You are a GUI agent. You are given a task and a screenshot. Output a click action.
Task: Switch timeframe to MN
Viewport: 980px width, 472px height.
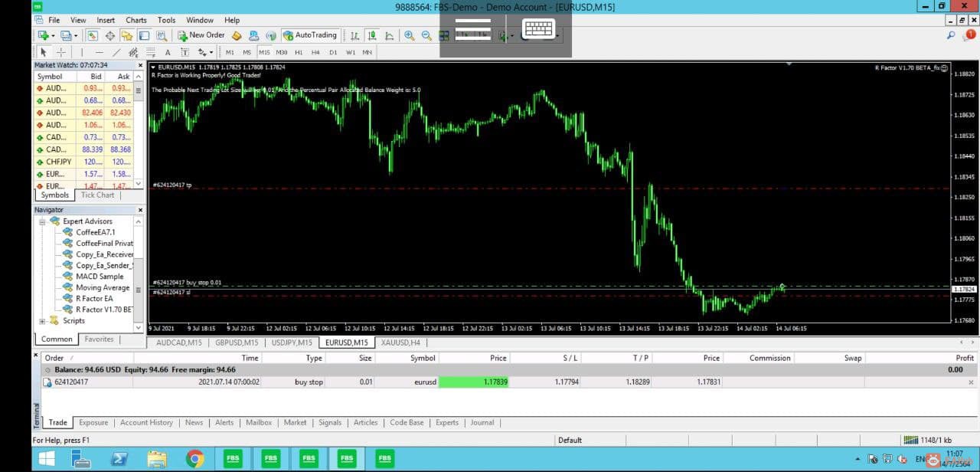point(367,52)
